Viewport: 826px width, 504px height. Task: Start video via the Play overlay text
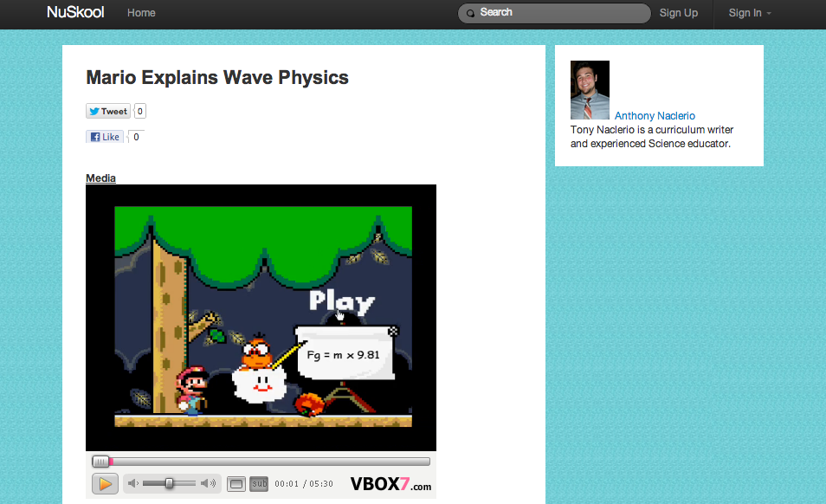click(x=342, y=301)
